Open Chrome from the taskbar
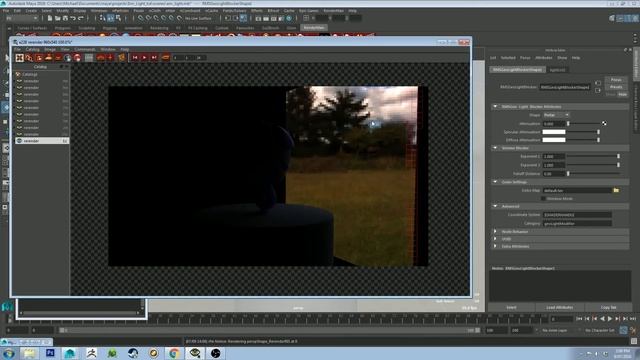640x360 pixels. (174, 353)
